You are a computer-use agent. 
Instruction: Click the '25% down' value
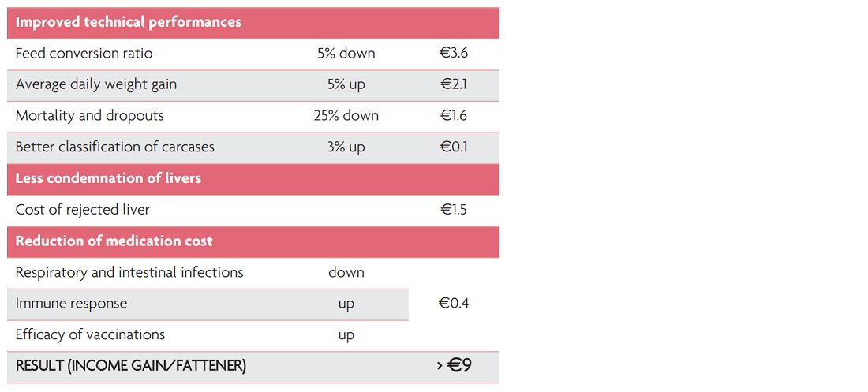[346, 116]
